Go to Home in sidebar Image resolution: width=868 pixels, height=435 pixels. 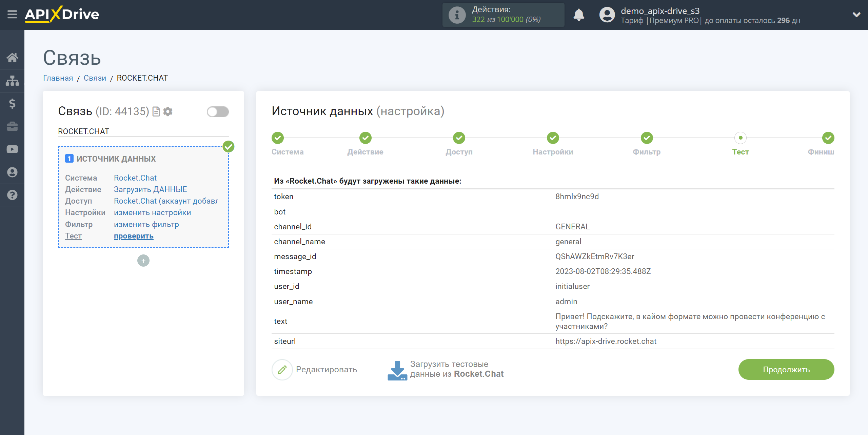[12, 58]
